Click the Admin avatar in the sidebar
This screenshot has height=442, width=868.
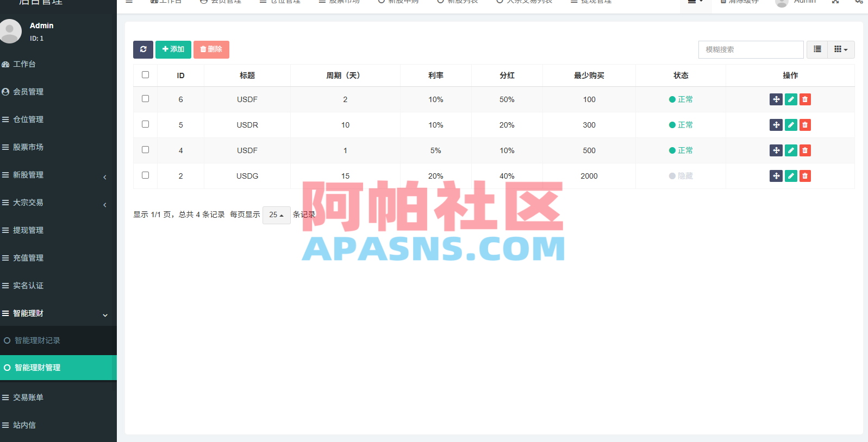coord(10,31)
